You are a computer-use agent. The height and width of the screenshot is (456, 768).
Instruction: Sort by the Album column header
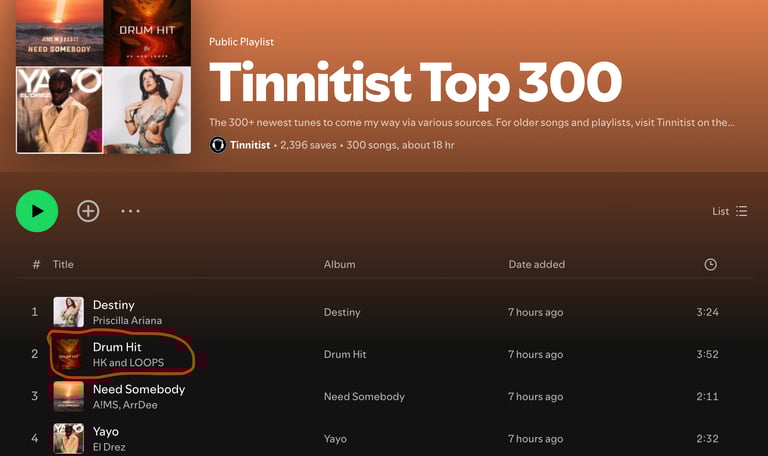tap(339, 264)
